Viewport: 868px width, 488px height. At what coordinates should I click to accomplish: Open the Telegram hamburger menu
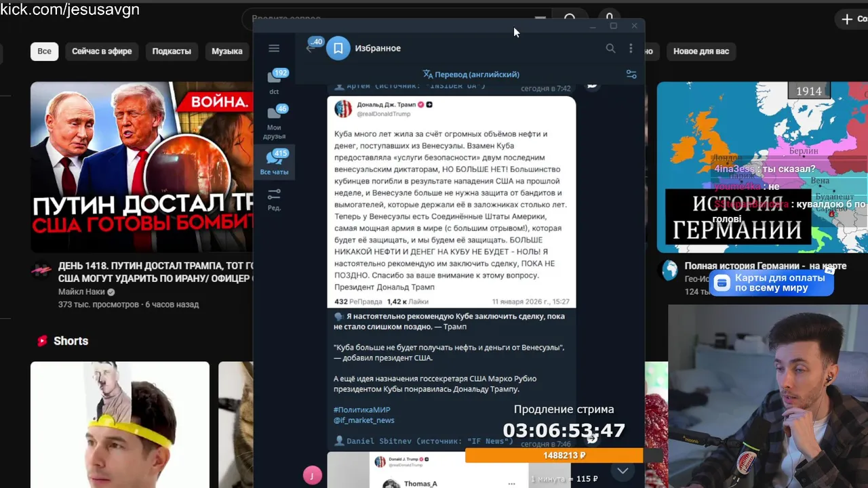(x=274, y=48)
